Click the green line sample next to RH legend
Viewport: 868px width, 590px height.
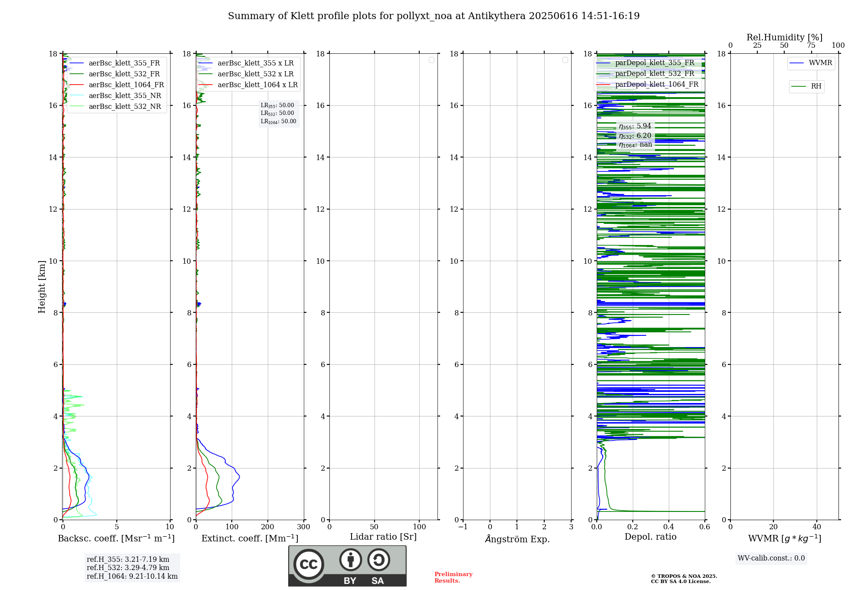(799, 86)
